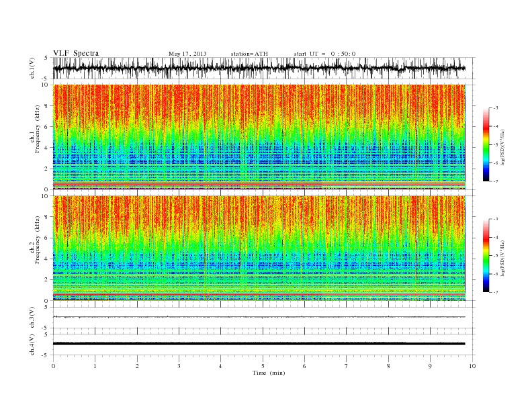Click the "4" kHz tick on ch.1 spectrogram

(47, 148)
